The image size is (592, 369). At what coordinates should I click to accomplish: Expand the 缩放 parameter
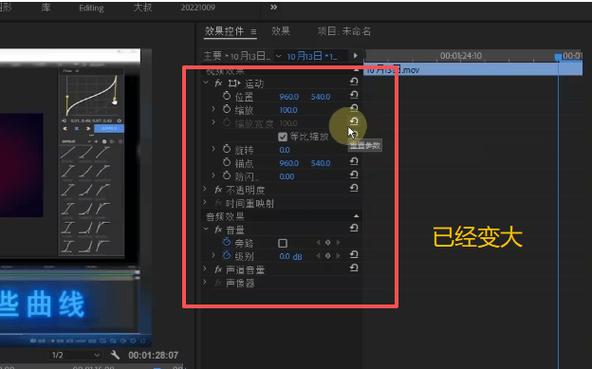pos(213,109)
